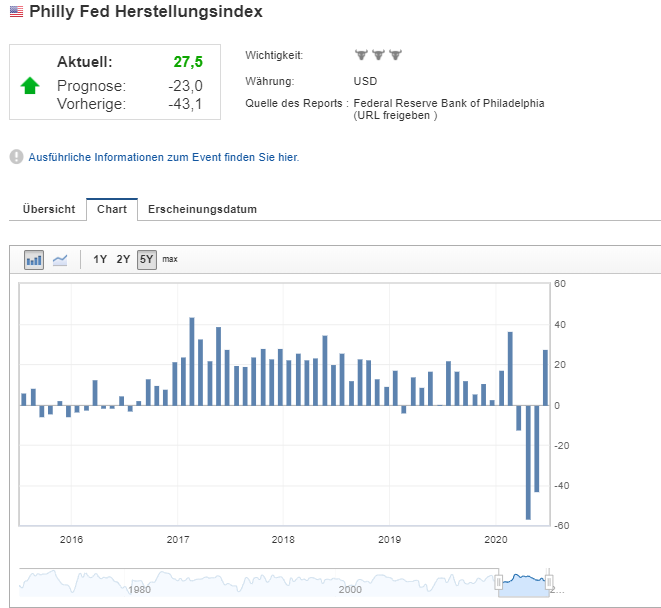Click the URL freigeben link
The height and width of the screenshot is (608, 661).
[394, 116]
